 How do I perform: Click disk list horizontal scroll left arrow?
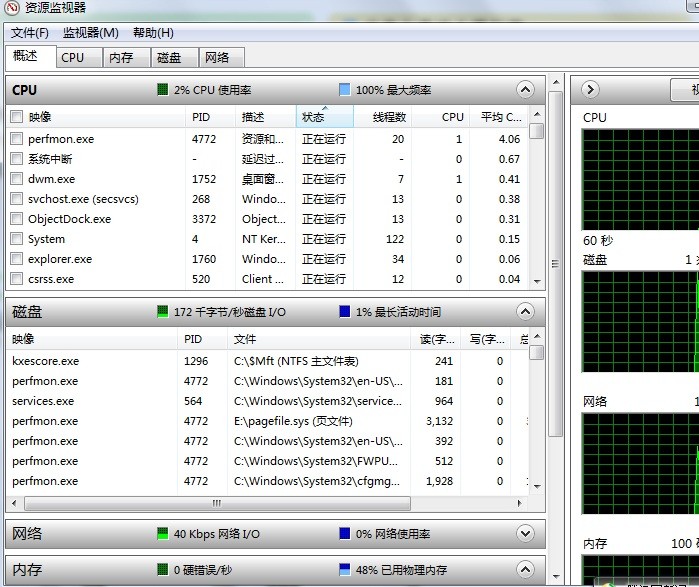coord(15,503)
